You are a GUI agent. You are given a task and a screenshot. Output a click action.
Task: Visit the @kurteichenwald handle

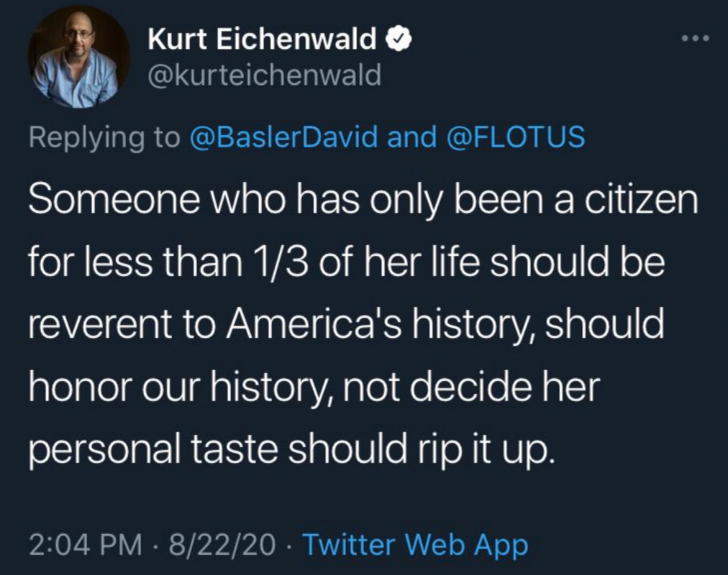(x=265, y=75)
